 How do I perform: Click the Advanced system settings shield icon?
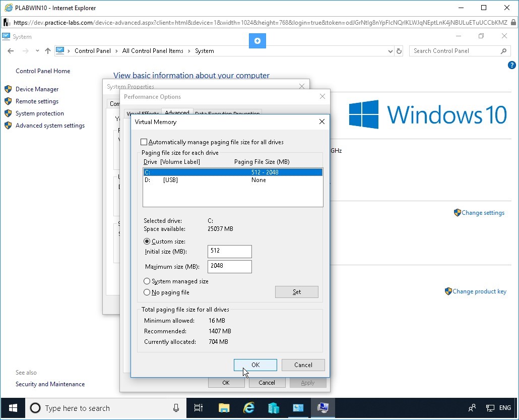8,126
